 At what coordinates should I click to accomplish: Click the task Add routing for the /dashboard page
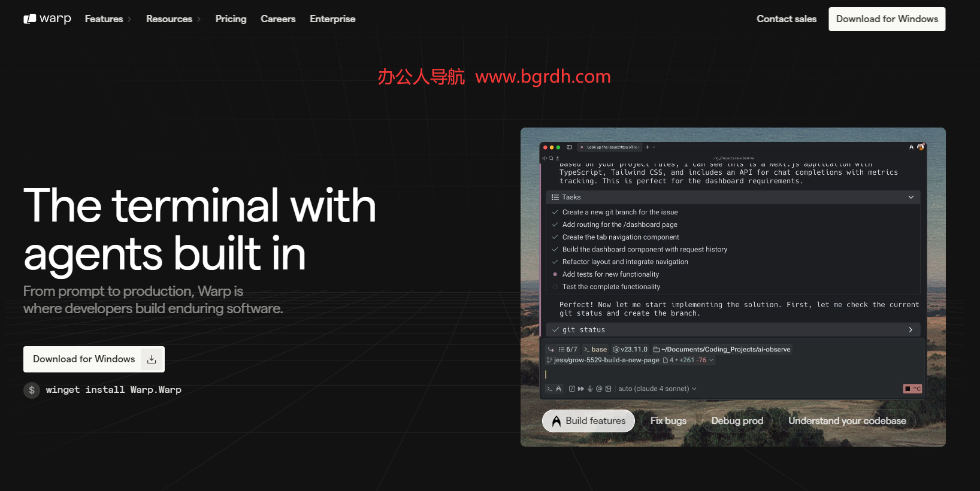(x=620, y=225)
